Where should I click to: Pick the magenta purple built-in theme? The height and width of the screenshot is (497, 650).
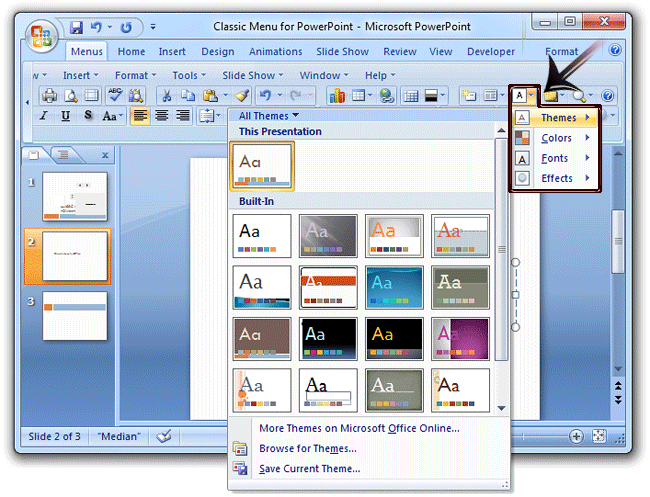point(460,339)
